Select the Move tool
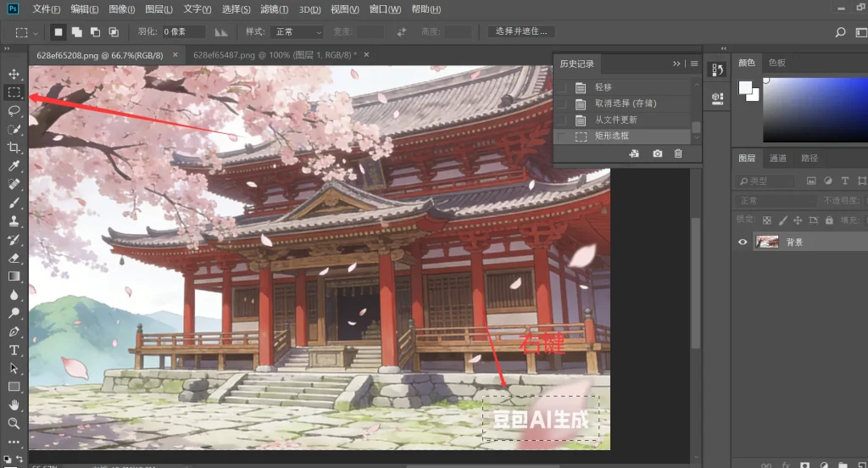 tap(14, 75)
